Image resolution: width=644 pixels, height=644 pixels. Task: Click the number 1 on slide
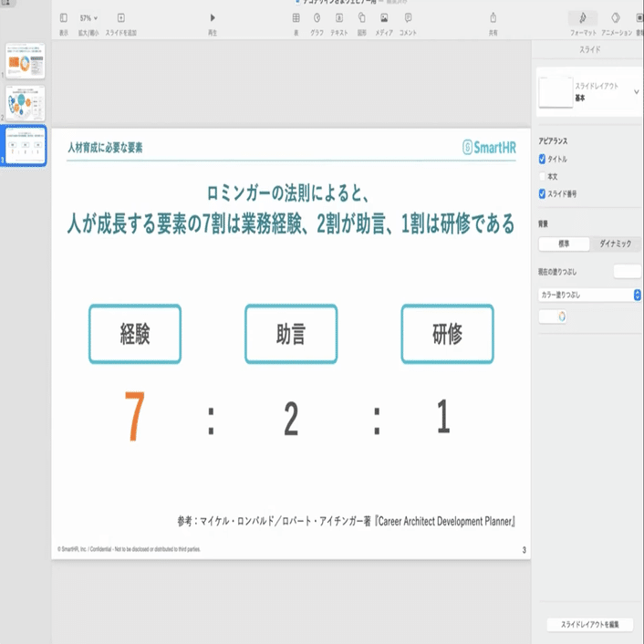pyautogui.click(x=443, y=417)
